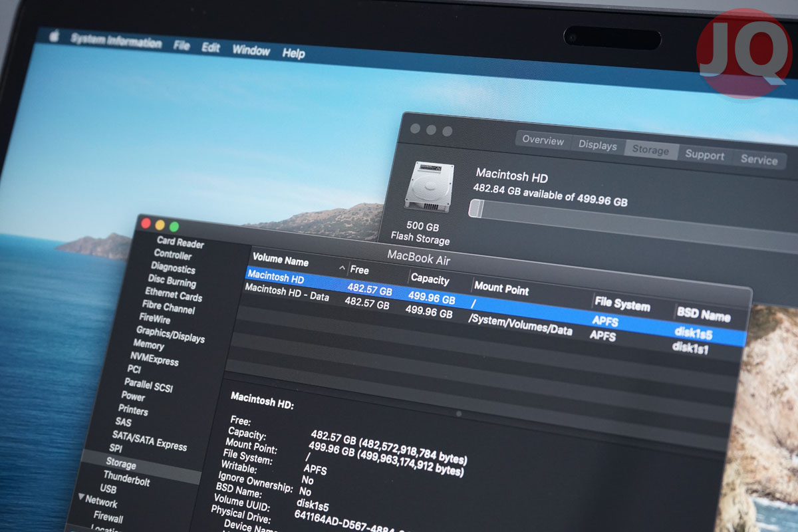
Task: Click the disk1s1 BSD name cell
Action: 690,347
